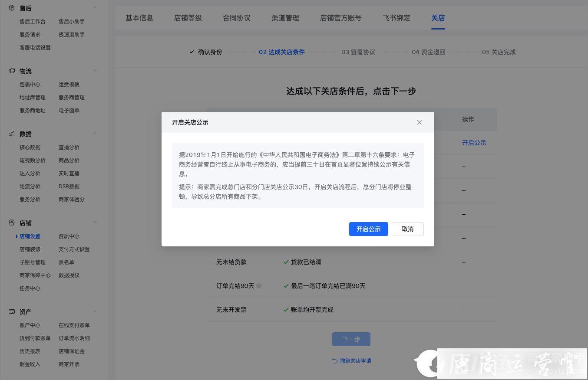Open 达人分析 in sidebar
Image resolution: width=588 pixels, height=380 pixels.
30,173
